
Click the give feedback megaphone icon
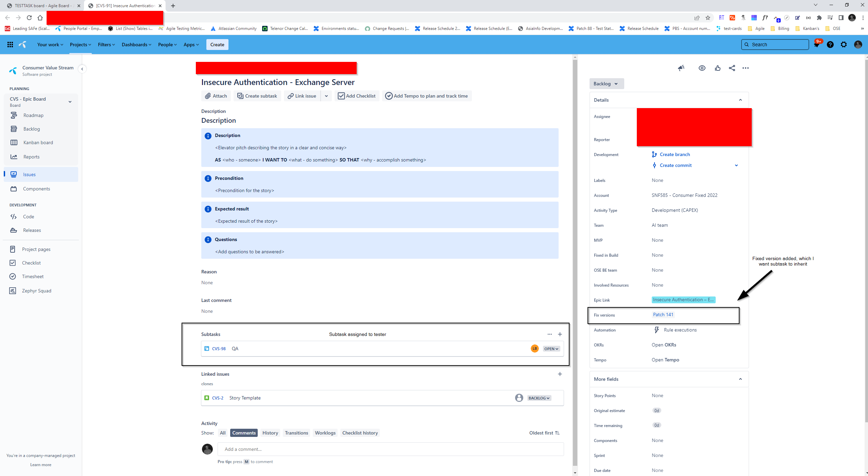[x=681, y=68]
